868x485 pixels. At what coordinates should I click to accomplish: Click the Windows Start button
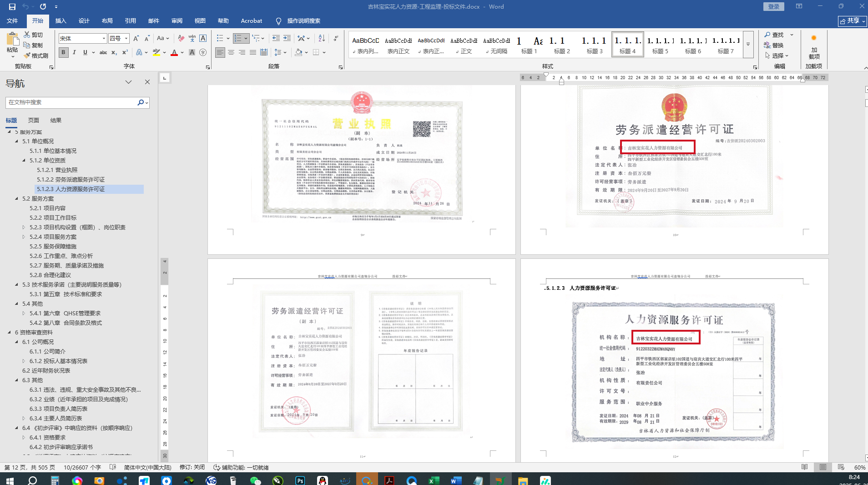click(x=10, y=480)
